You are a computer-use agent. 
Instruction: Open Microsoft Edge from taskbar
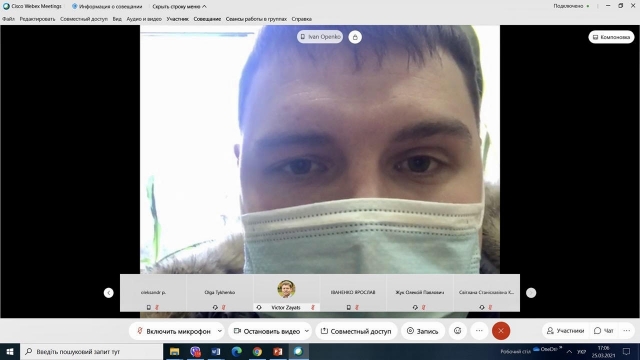pos(237,351)
